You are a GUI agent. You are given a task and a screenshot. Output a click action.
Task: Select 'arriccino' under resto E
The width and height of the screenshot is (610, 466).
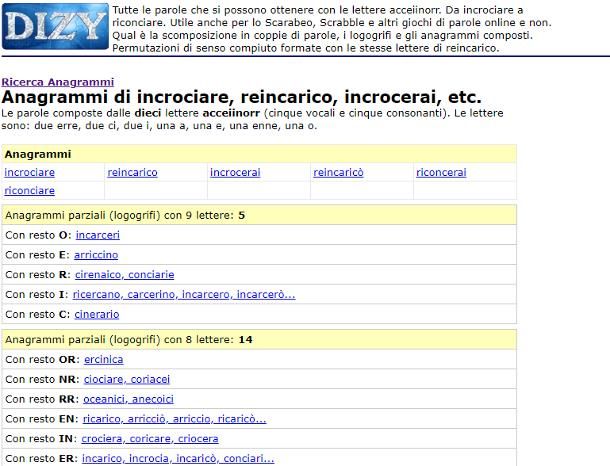[96, 255]
